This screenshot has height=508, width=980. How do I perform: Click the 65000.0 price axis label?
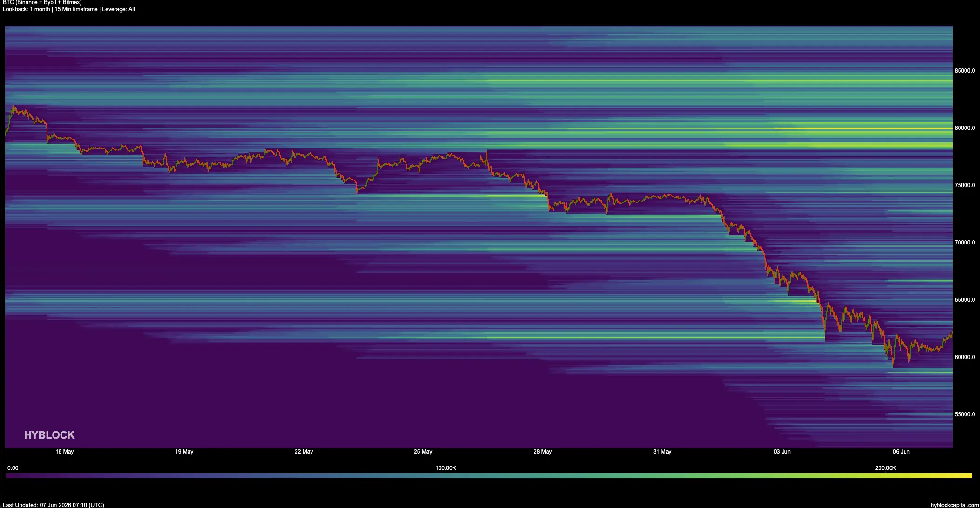coord(965,300)
